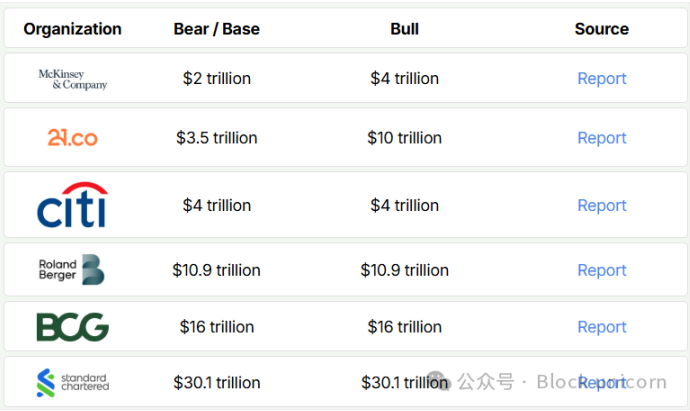Click the Source column header
The image size is (690, 411).
point(602,29)
